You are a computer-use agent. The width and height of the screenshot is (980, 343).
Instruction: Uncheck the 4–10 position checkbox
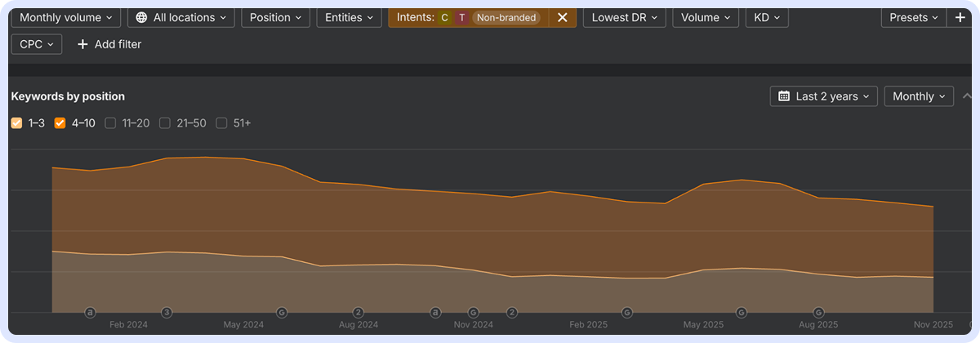click(x=60, y=123)
